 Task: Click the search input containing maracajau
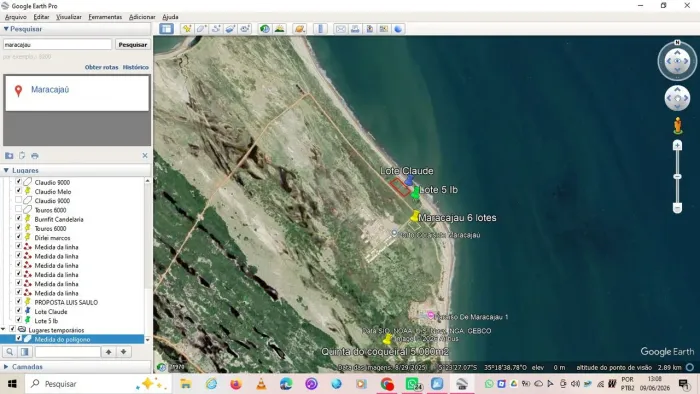point(57,45)
